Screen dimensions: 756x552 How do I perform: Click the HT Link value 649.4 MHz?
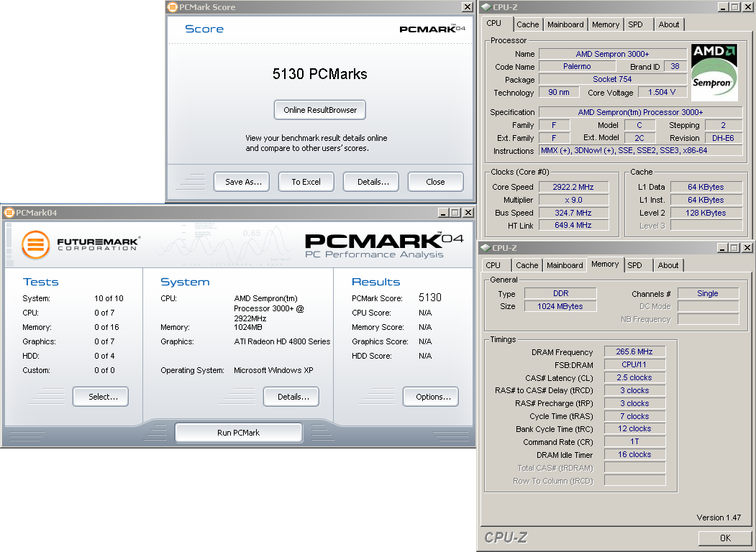click(573, 225)
